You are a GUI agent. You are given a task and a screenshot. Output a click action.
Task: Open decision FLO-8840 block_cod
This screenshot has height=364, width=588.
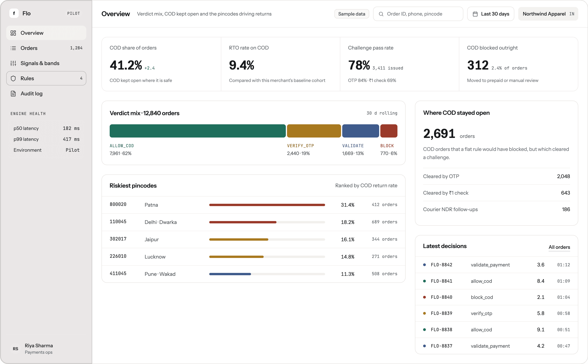pos(496,297)
